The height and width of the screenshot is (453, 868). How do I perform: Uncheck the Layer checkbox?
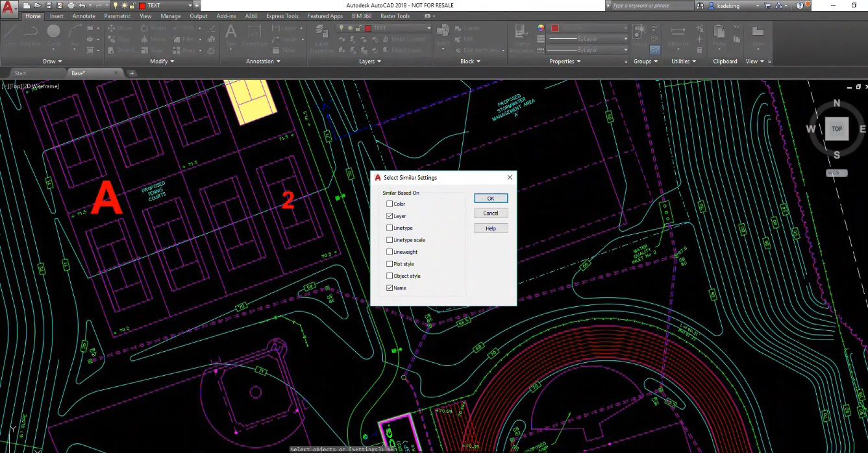click(390, 216)
